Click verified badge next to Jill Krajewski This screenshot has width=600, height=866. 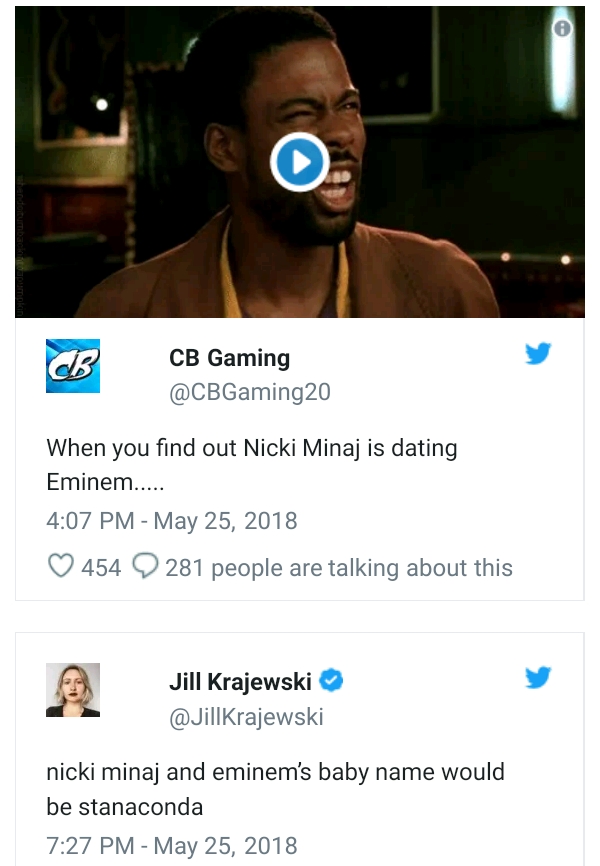click(x=331, y=680)
